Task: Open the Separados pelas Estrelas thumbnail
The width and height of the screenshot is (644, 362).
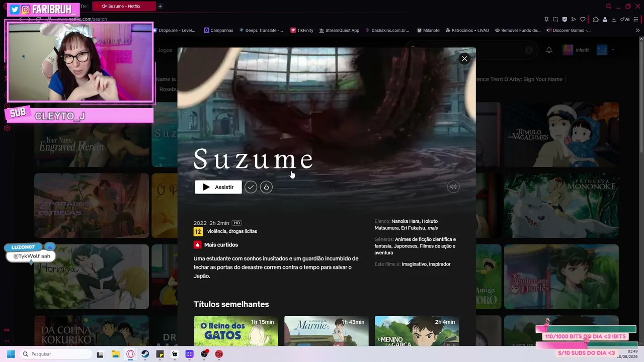Action: pyautogui.click(x=92, y=206)
